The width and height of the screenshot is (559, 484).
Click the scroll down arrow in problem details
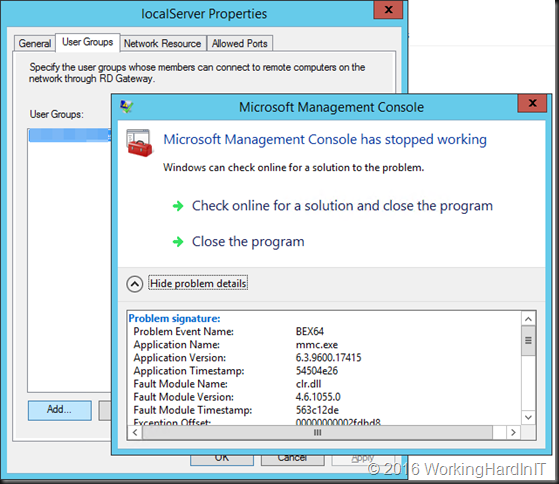pyautogui.click(x=528, y=417)
